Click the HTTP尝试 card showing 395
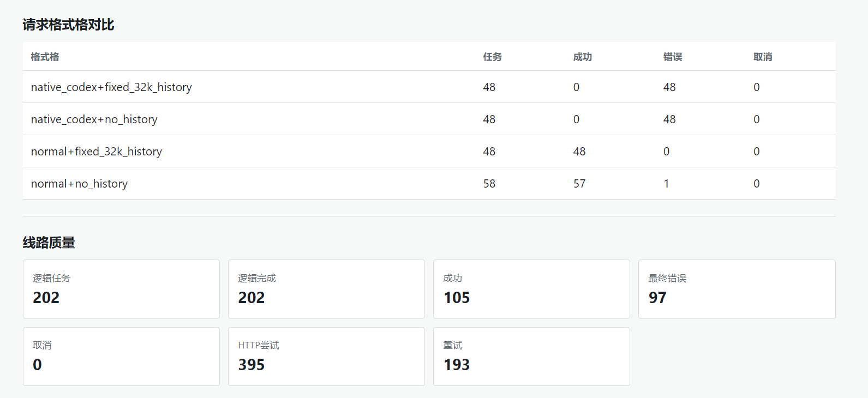This screenshot has width=868, height=398. [326, 357]
